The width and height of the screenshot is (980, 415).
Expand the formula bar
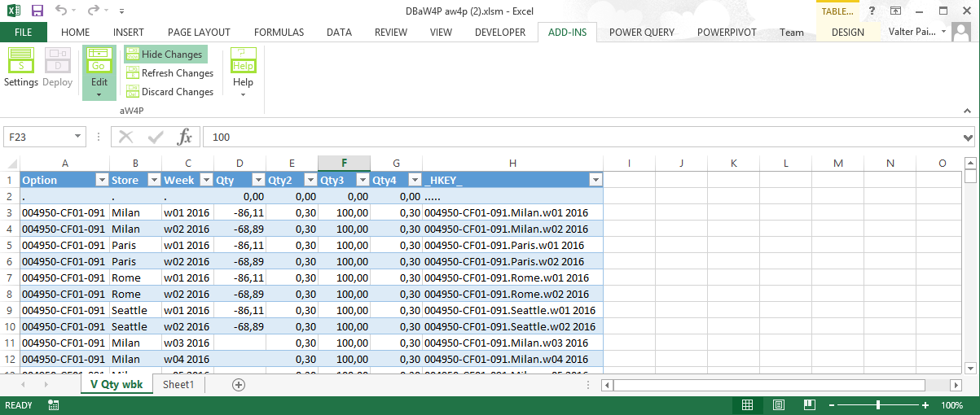968,137
